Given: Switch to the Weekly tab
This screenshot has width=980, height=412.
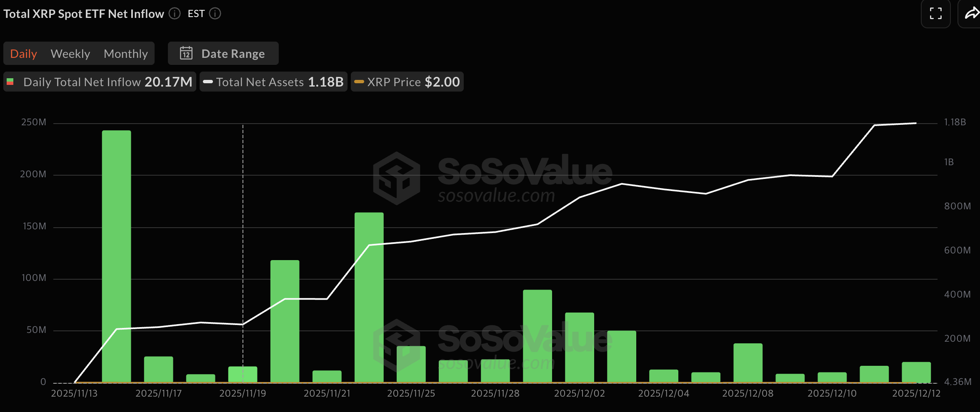Looking at the screenshot, I should tap(70, 54).
